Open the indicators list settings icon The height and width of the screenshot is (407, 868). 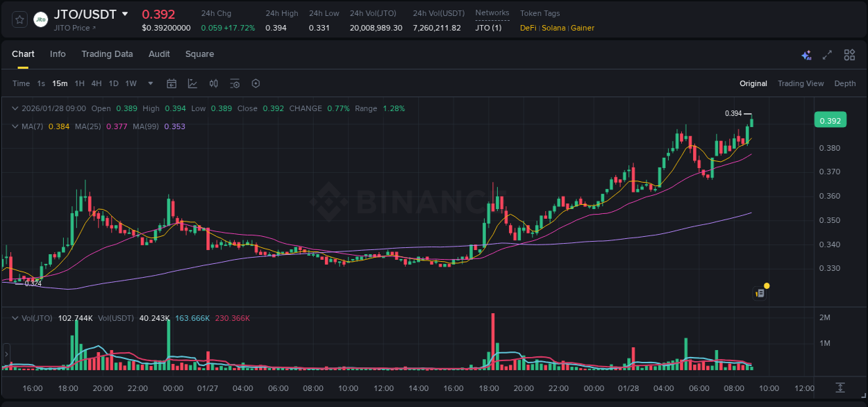tap(235, 83)
